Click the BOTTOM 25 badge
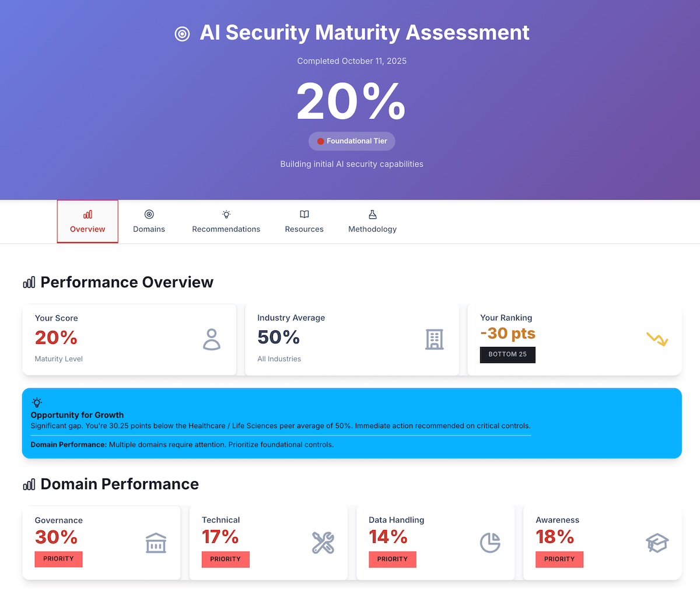The height and width of the screenshot is (592, 700). 508,354
